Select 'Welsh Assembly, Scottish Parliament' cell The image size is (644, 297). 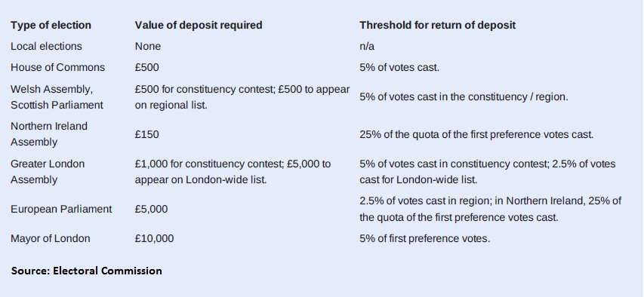(x=57, y=97)
